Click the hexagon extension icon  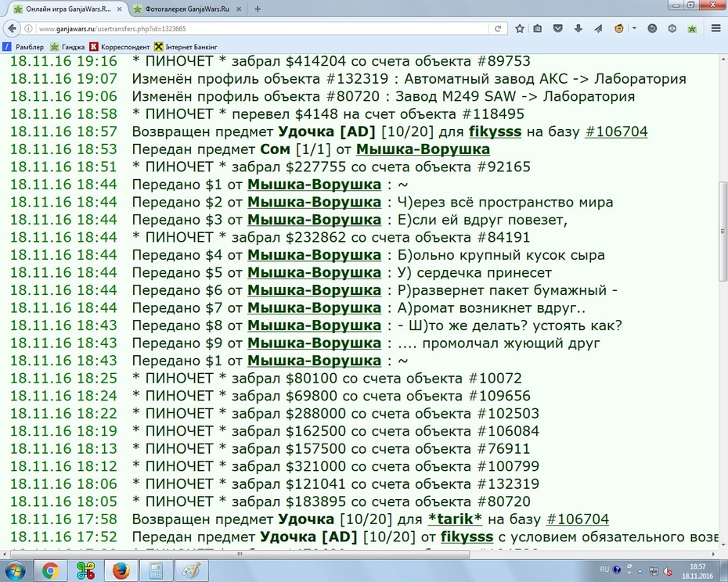[672, 29]
